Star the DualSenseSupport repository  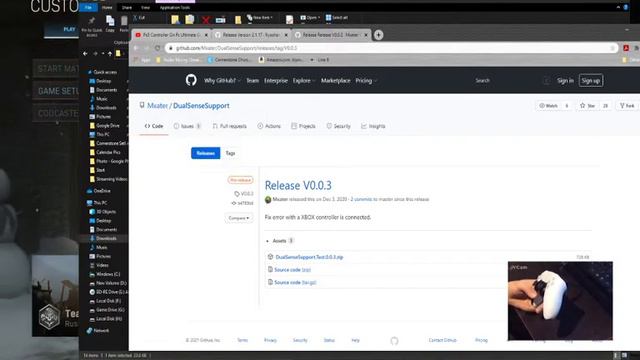pyautogui.click(x=588, y=106)
